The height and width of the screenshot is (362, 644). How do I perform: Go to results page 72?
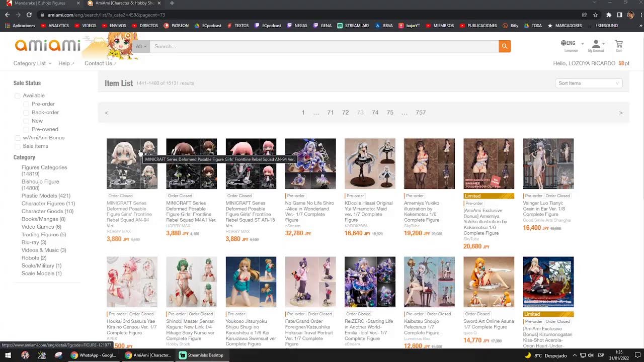tap(345, 113)
